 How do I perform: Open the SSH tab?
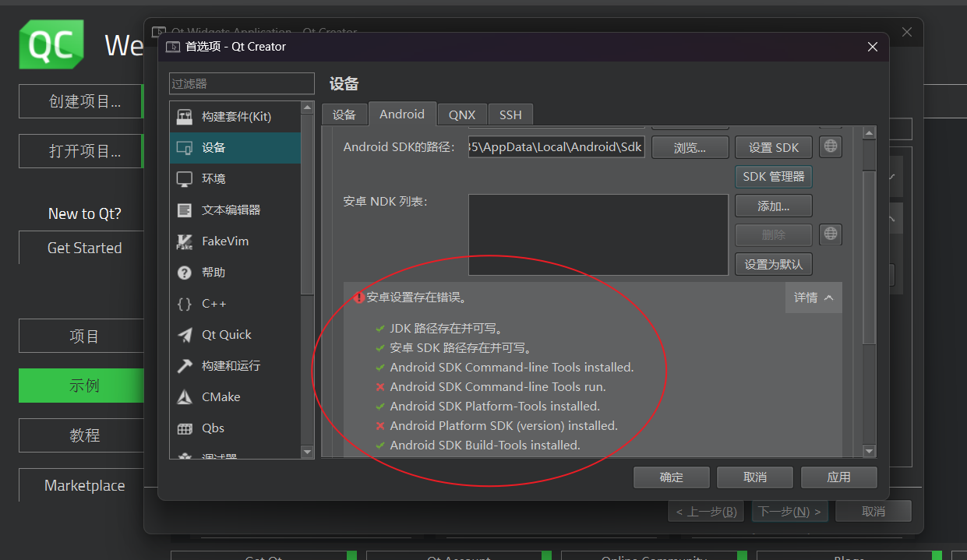tap(510, 114)
